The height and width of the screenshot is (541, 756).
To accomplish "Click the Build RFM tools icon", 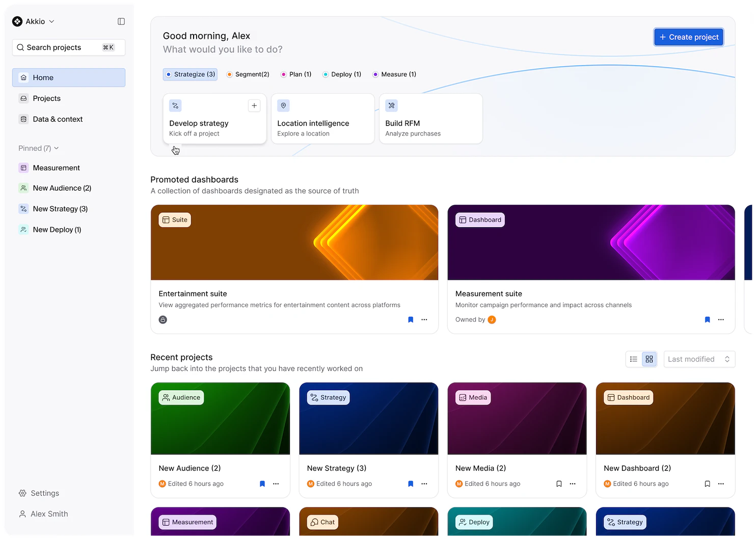I will coord(391,105).
